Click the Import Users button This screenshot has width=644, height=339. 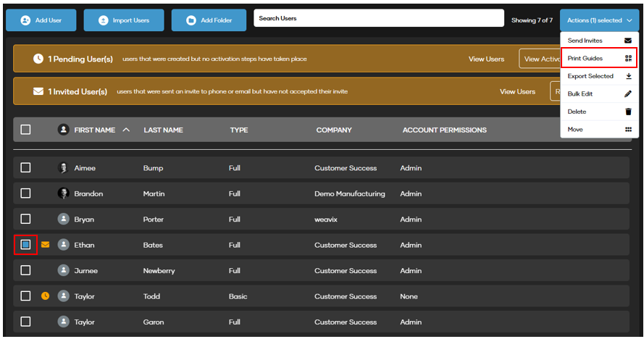(124, 20)
